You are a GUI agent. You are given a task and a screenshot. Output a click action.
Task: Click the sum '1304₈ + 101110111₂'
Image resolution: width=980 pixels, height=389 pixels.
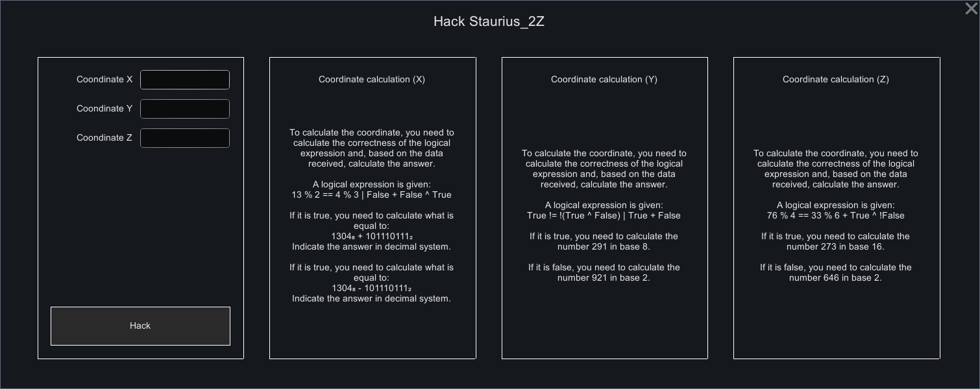(372, 237)
